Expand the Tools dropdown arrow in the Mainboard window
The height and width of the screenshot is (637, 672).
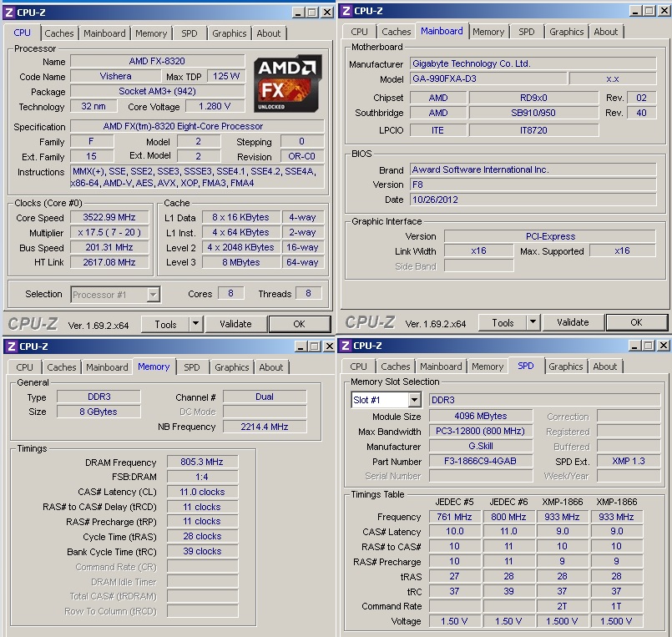pyautogui.click(x=533, y=322)
